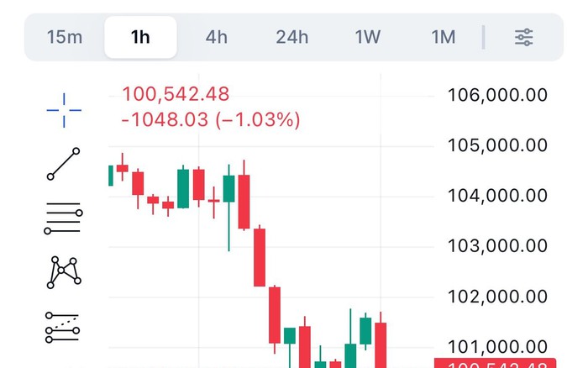Select the XABCD pattern drawing tool
Image resolution: width=588 pixels, height=368 pixels.
pyautogui.click(x=64, y=271)
